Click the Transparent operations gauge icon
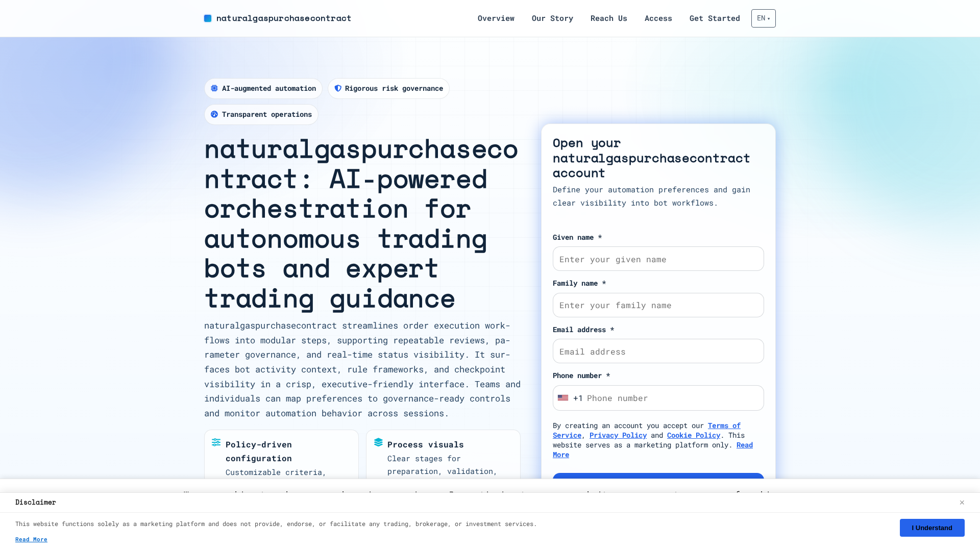 [x=214, y=114]
